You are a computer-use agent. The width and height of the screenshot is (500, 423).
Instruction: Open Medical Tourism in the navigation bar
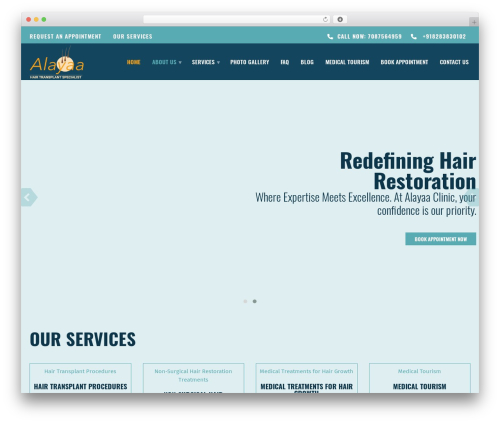[x=347, y=62]
